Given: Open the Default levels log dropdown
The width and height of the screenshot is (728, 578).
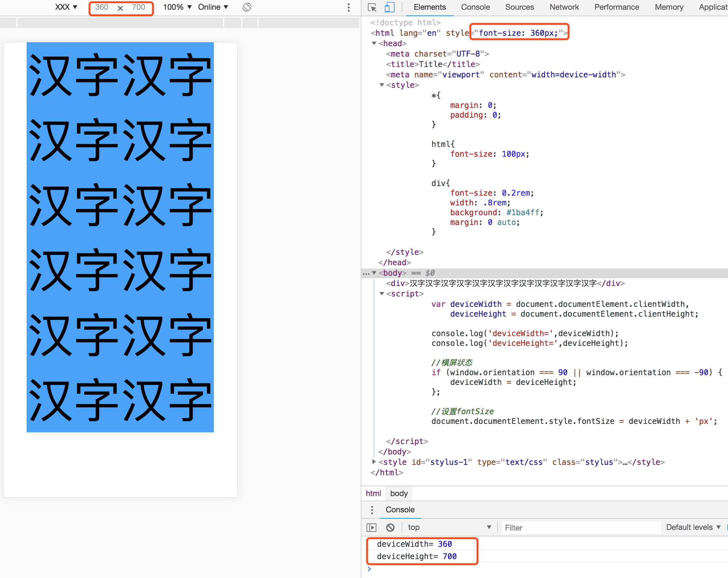Looking at the screenshot, I should coord(693,527).
